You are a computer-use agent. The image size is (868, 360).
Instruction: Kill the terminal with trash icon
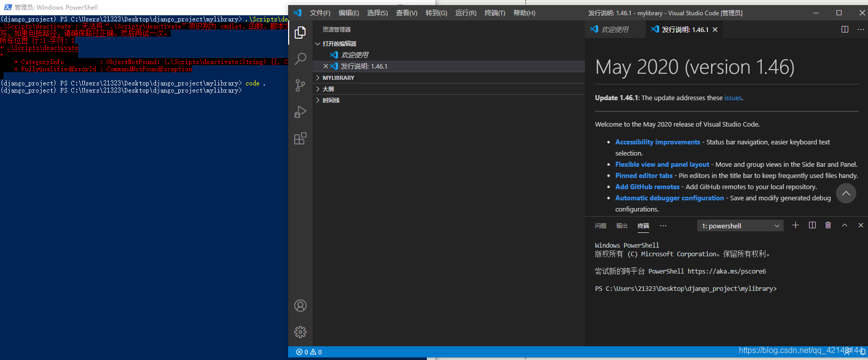[x=828, y=225]
